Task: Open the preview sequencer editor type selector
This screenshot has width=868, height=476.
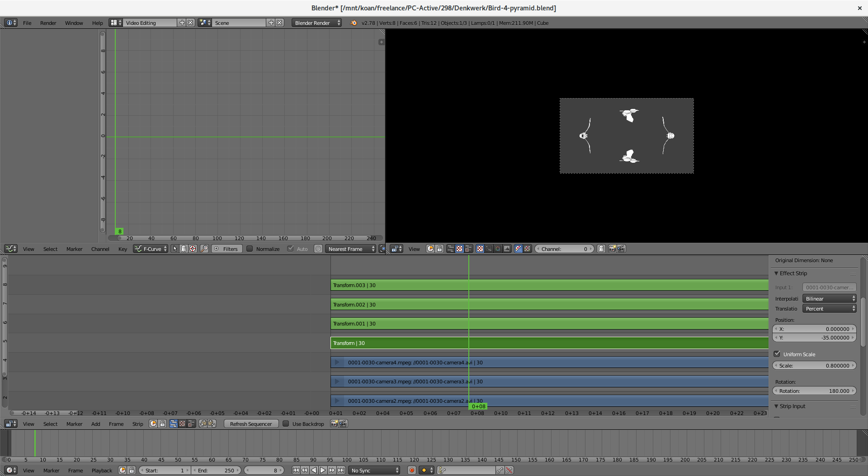Action: click(x=396, y=249)
